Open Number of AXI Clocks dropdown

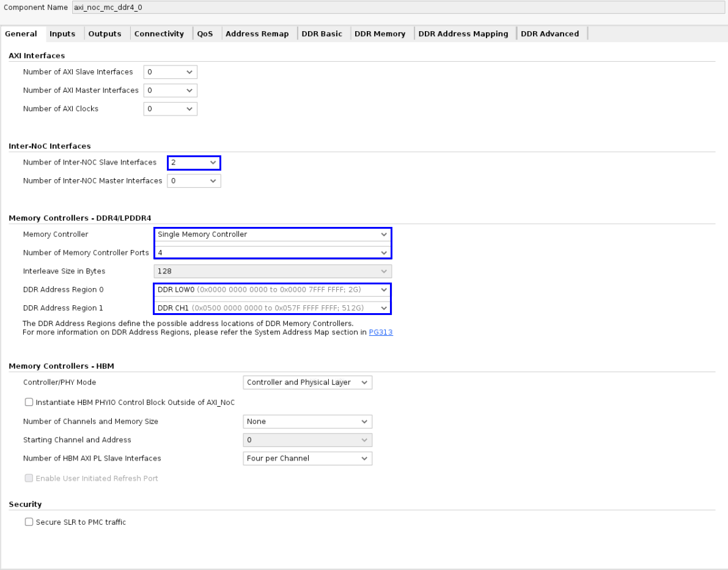point(170,109)
